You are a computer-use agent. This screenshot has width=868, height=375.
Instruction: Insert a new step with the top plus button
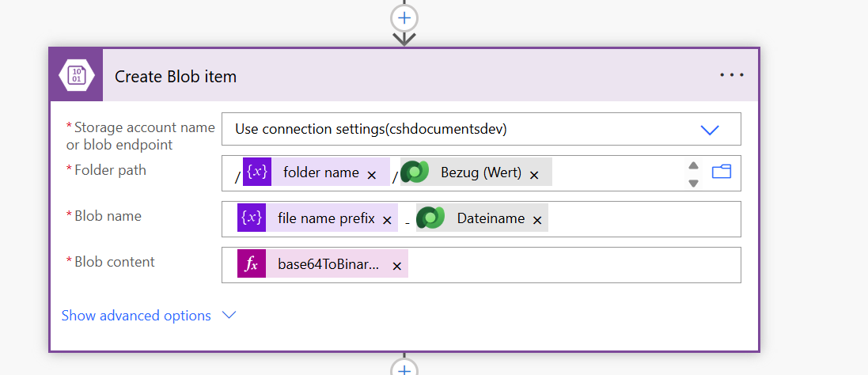pos(404,17)
